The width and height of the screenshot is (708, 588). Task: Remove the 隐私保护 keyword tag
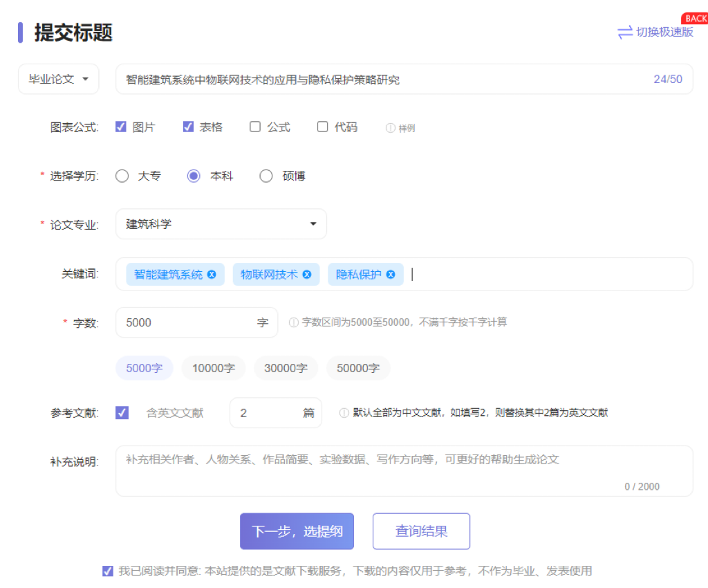[391, 274]
